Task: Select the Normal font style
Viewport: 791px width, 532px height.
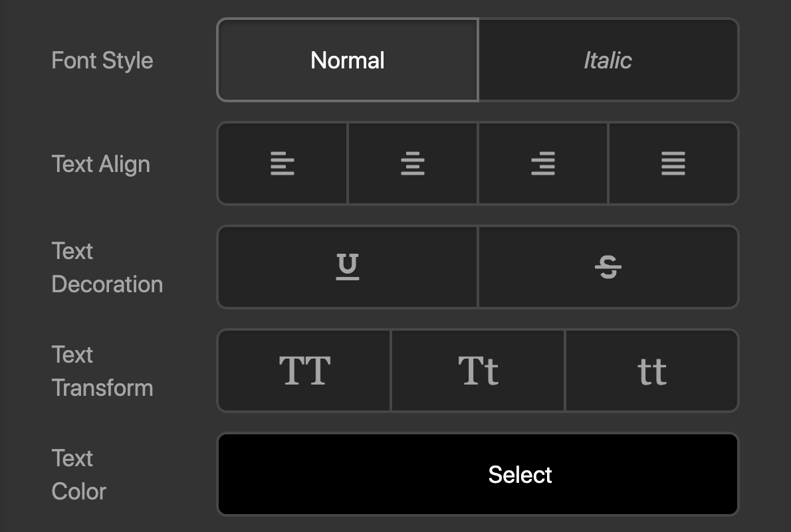Action: [x=347, y=60]
